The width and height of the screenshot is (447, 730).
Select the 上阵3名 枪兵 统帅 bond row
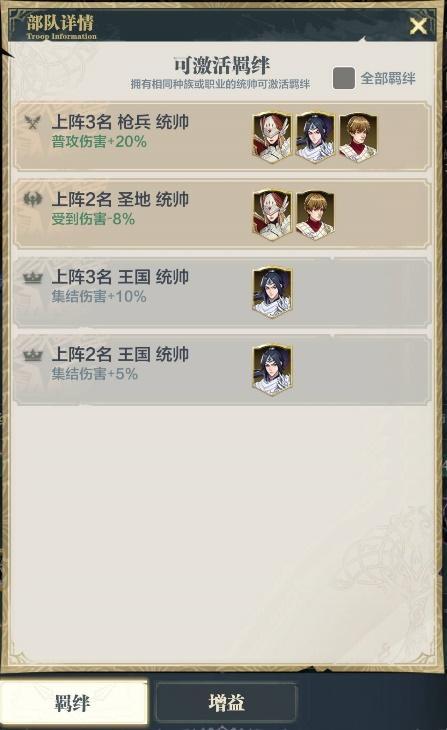point(222,137)
